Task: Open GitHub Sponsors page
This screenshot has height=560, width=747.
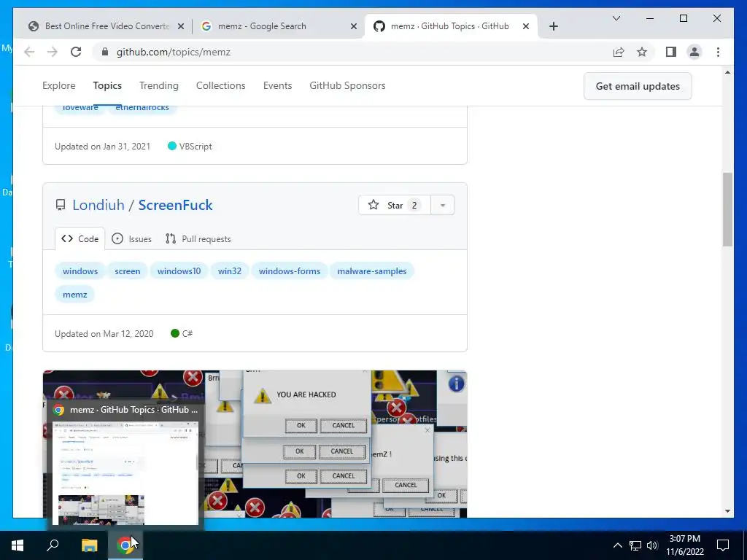Action: click(347, 86)
